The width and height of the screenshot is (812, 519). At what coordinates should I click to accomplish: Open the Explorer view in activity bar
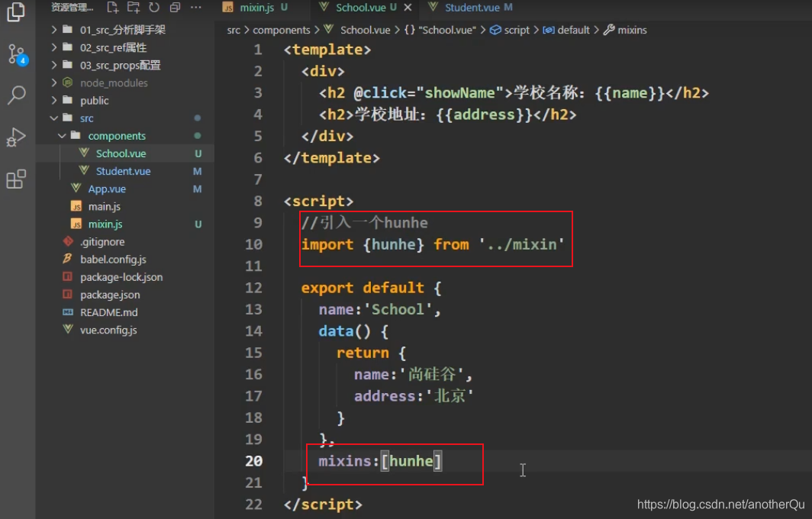coord(16,12)
